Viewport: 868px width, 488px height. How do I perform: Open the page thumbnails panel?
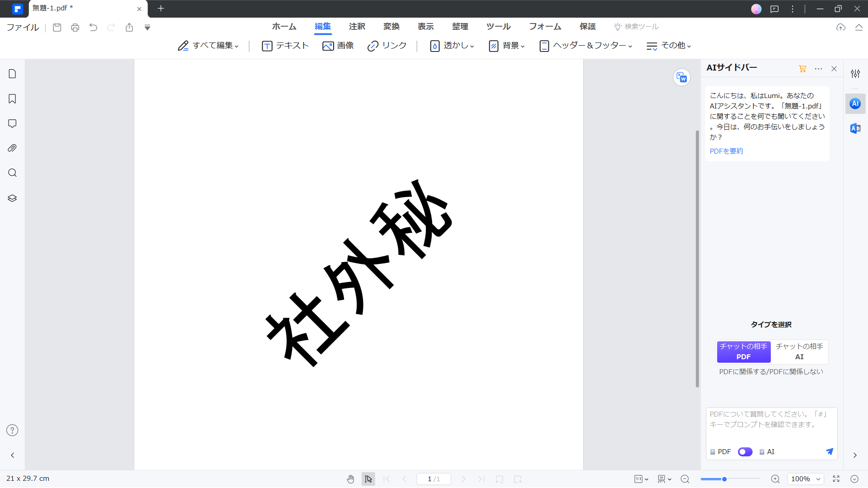click(12, 74)
